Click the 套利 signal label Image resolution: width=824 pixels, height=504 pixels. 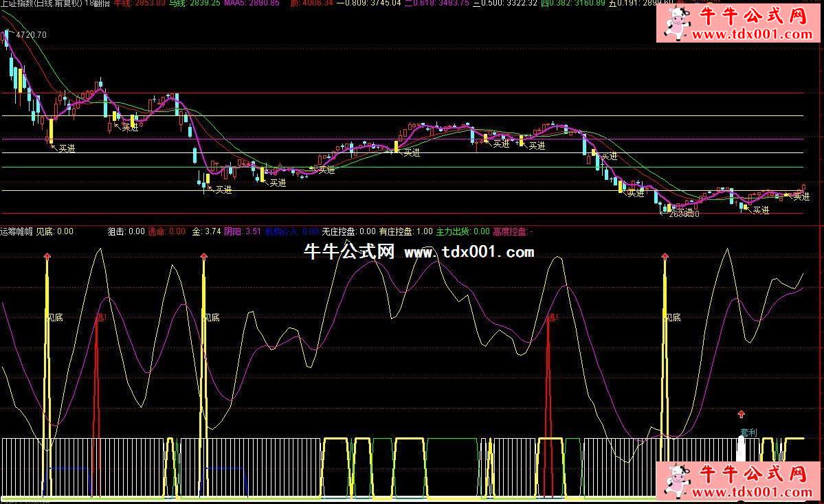coord(749,433)
